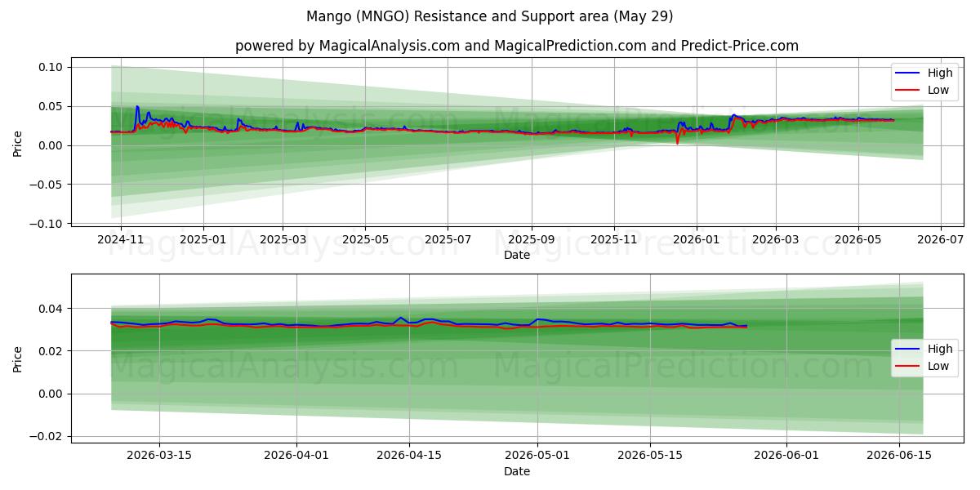Click the '2025-03' date tick label
The height and width of the screenshot is (490, 980).
tap(283, 239)
